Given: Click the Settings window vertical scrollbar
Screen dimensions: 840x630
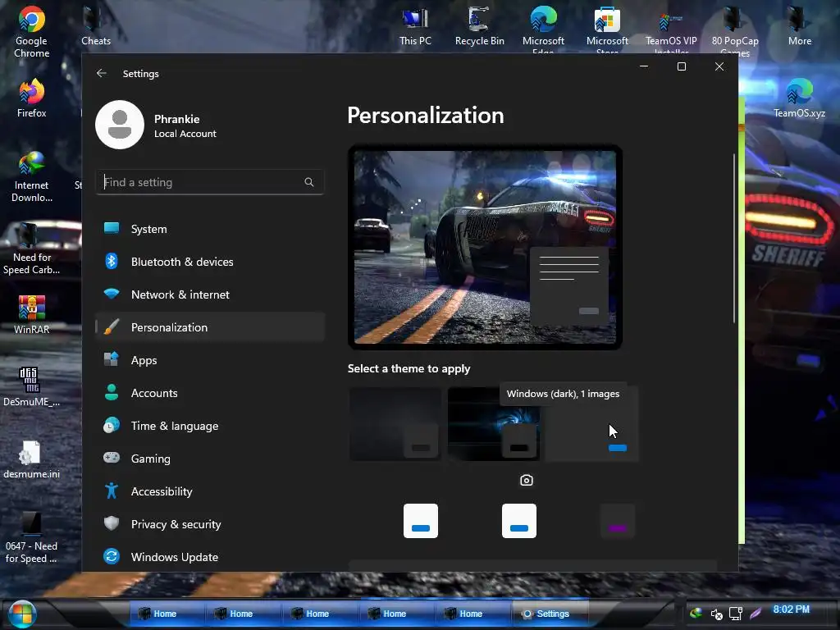Looking at the screenshot, I should (734, 239).
